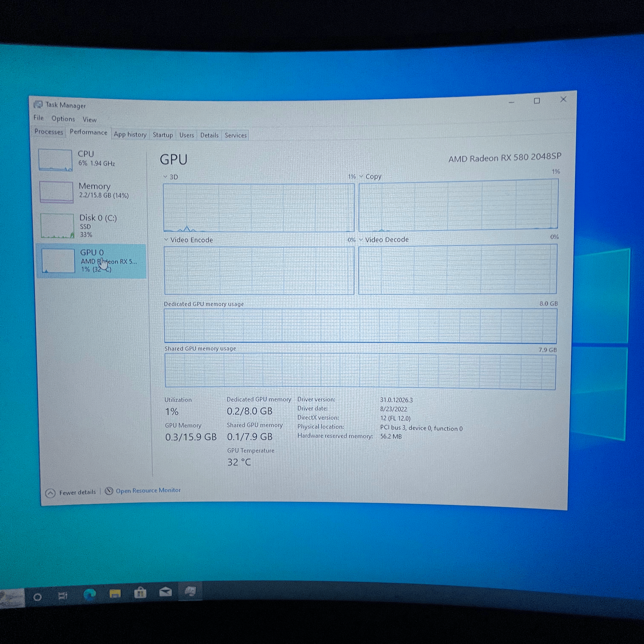Click the Memory usage mini graph thumbnail
The image size is (644, 644).
56,192
